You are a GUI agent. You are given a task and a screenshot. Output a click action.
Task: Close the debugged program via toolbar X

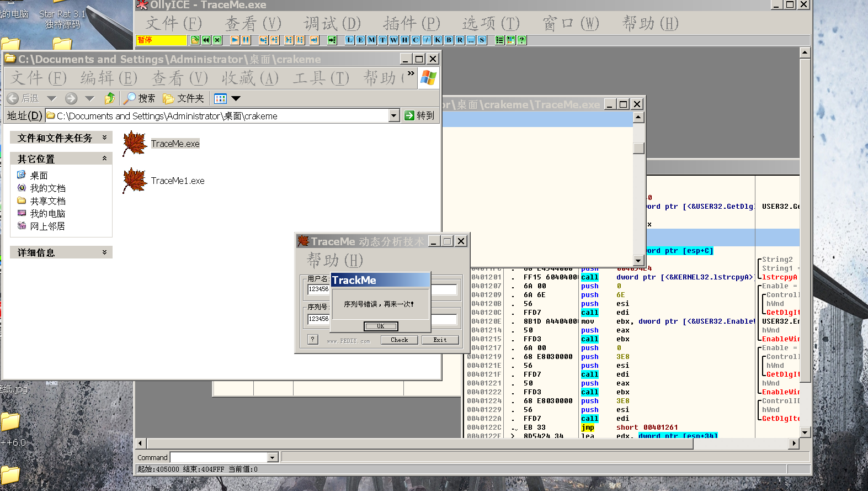217,40
